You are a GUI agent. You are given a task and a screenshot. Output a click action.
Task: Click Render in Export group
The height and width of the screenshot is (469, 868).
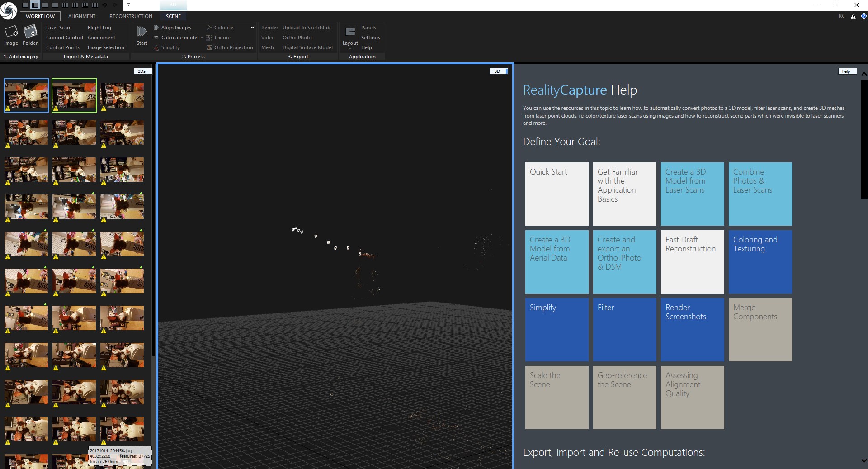coord(269,28)
